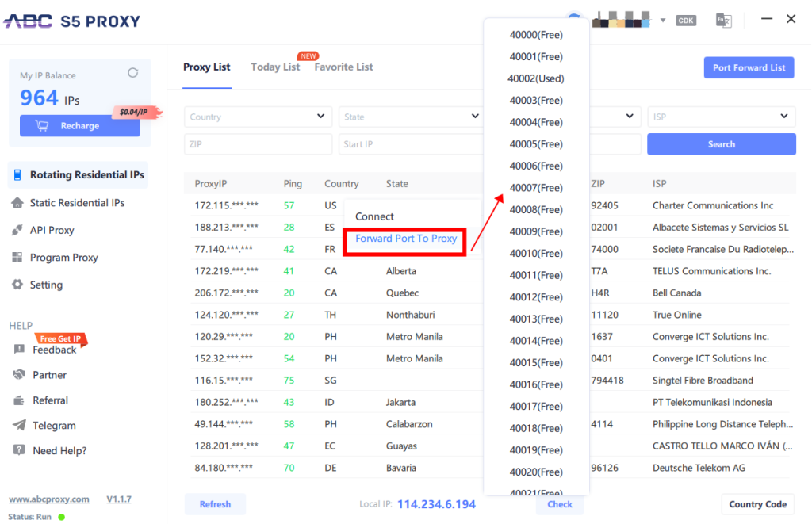
Task: Click the Check button
Action: coord(560,504)
